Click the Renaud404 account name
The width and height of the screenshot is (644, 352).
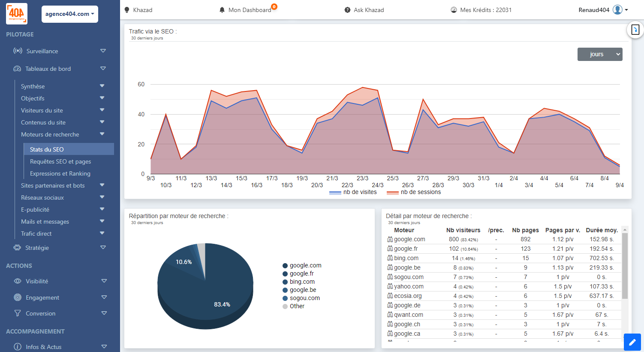pos(594,10)
